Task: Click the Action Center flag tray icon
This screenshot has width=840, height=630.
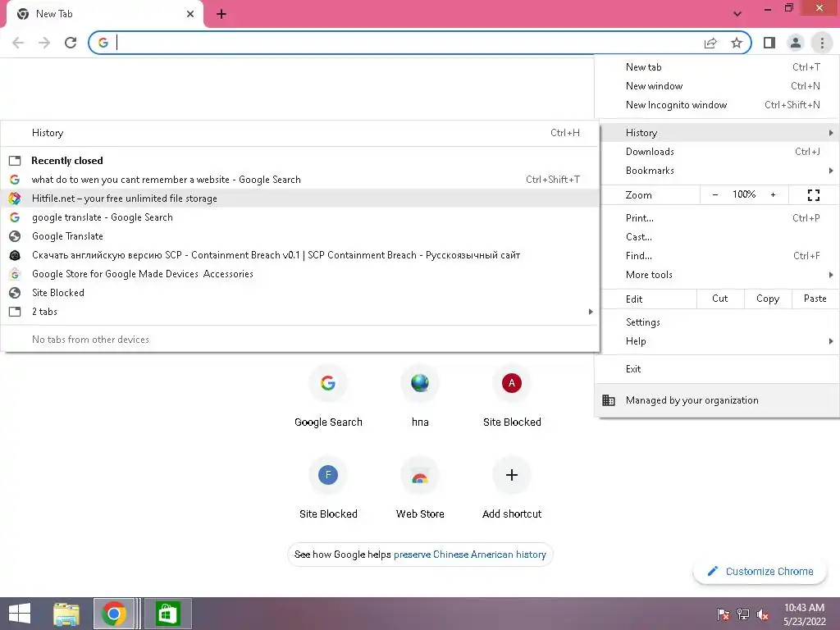Action: 724,614
